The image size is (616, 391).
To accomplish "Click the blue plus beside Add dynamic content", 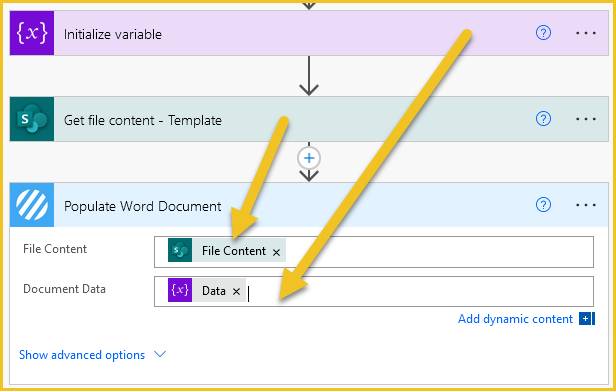I will [587, 319].
